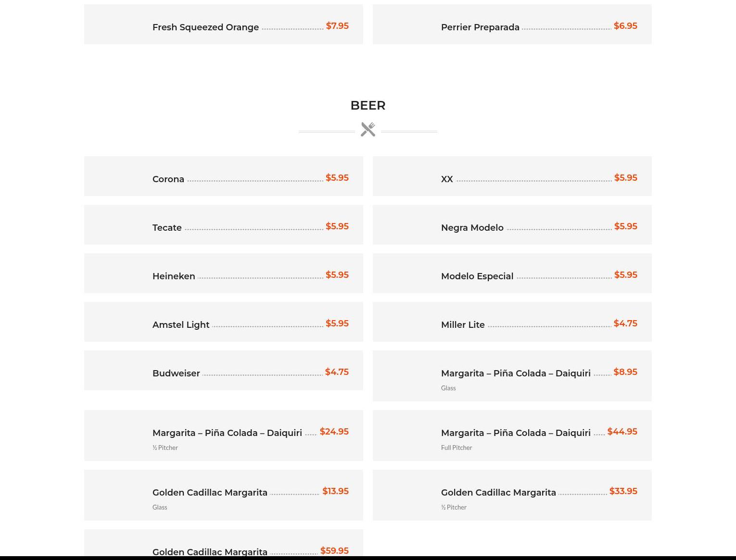This screenshot has height=560, width=736.
Task: Select the "Amstel Light" beer name
Action: [x=181, y=325]
